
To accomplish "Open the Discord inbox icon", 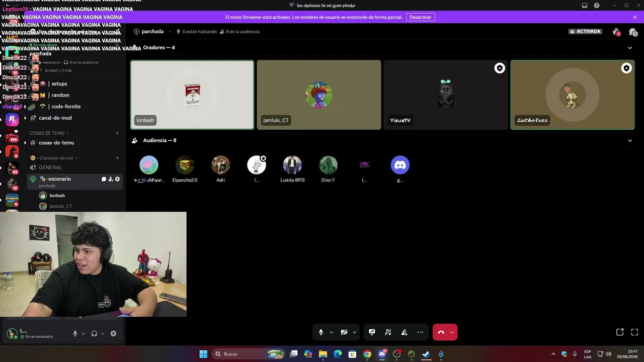I will click(x=585, y=6).
